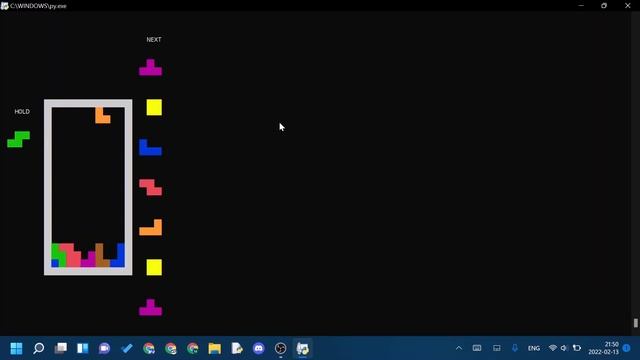Open Teams Chat from the taskbar

(104, 348)
